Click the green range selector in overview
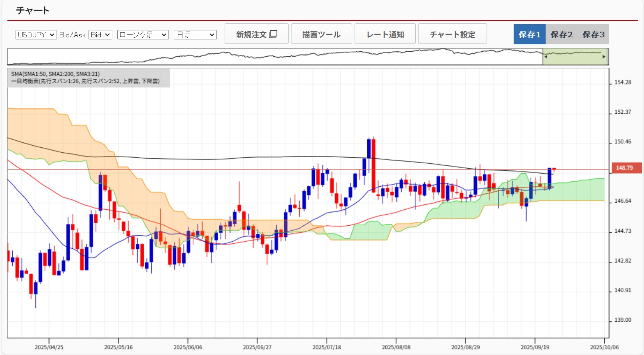Viewport: 644px width, 355px height. pos(575,57)
